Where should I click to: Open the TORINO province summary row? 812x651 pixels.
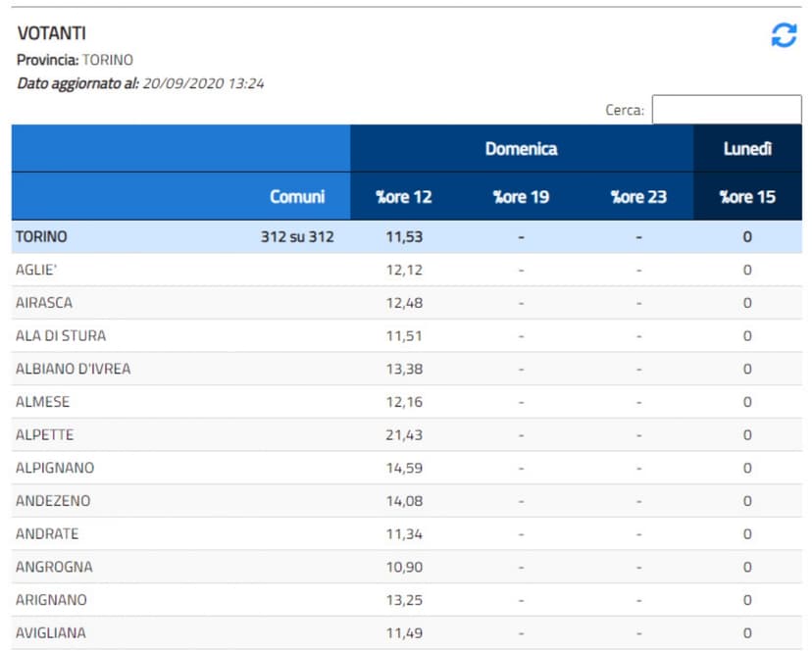coord(41,237)
